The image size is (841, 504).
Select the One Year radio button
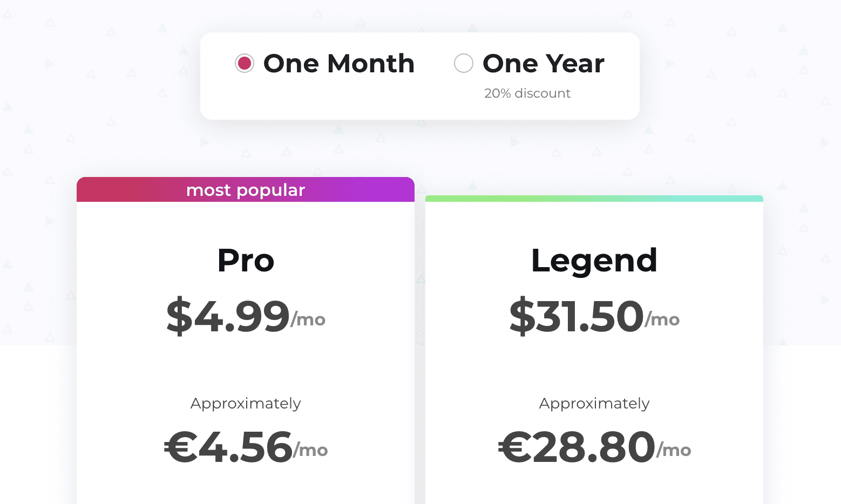click(x=463, y=64)
